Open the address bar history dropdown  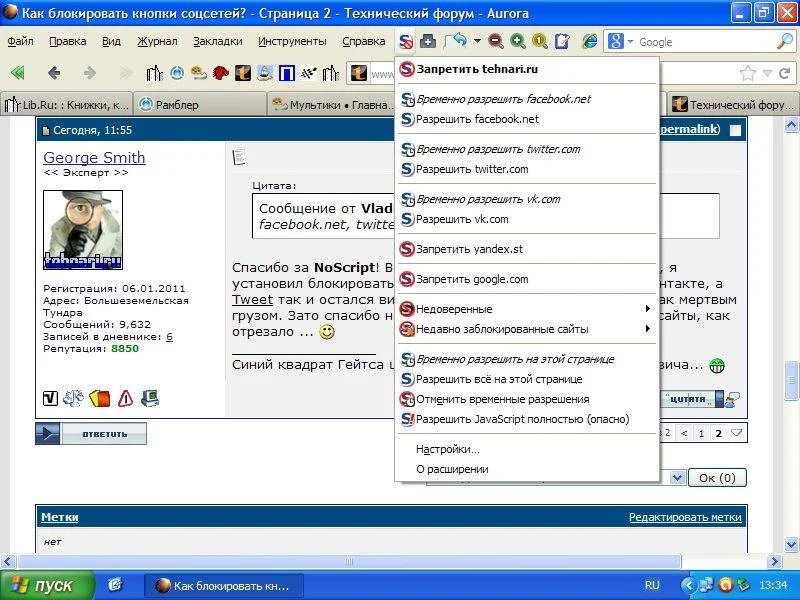click(767, 73)
